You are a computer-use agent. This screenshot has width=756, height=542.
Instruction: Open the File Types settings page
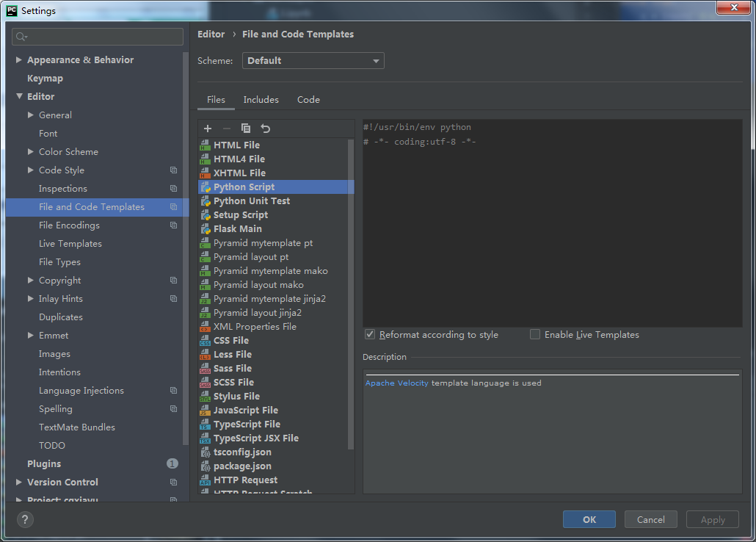[59, 262]
